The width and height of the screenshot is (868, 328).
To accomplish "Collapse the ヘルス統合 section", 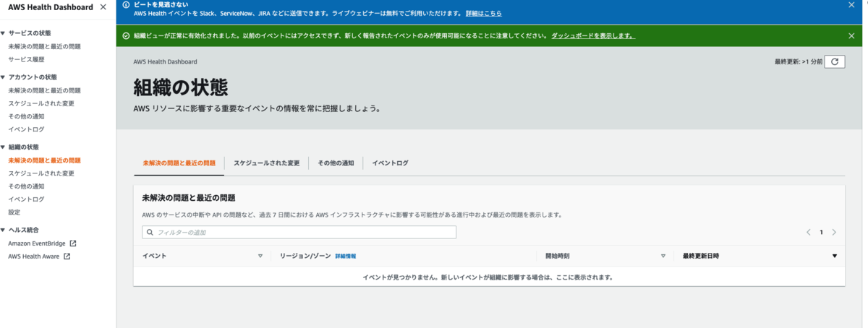I will (3, 230).
